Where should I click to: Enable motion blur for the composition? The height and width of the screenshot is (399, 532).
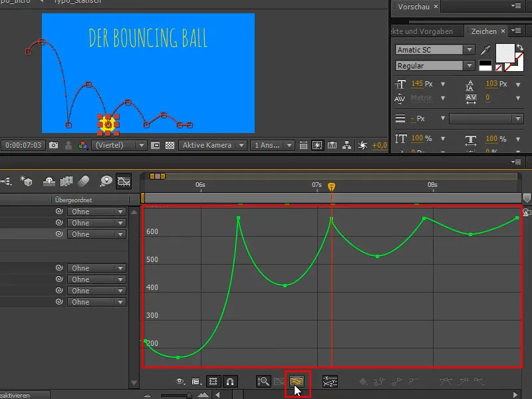pos(83,182)
